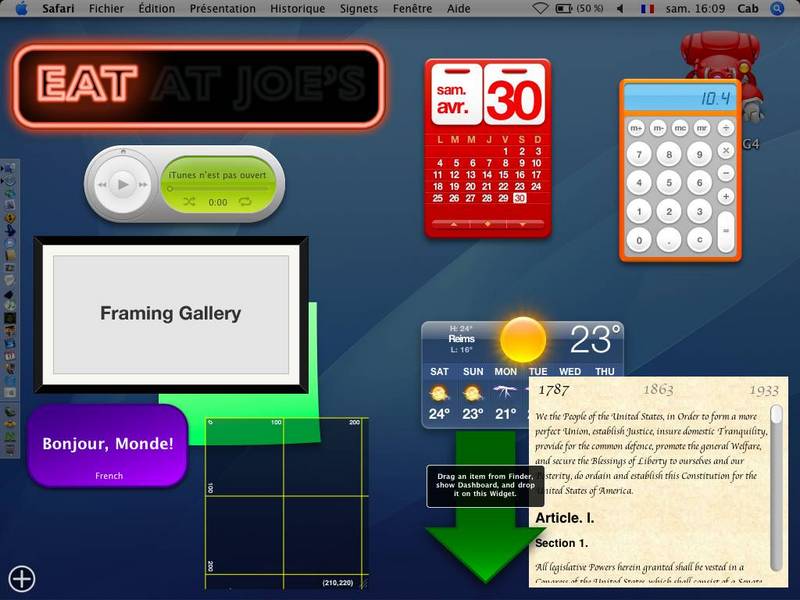This screenshot has width=800, height=600.
Task: Click the sam. avr. calendar tile
Action: click(457, 96)
